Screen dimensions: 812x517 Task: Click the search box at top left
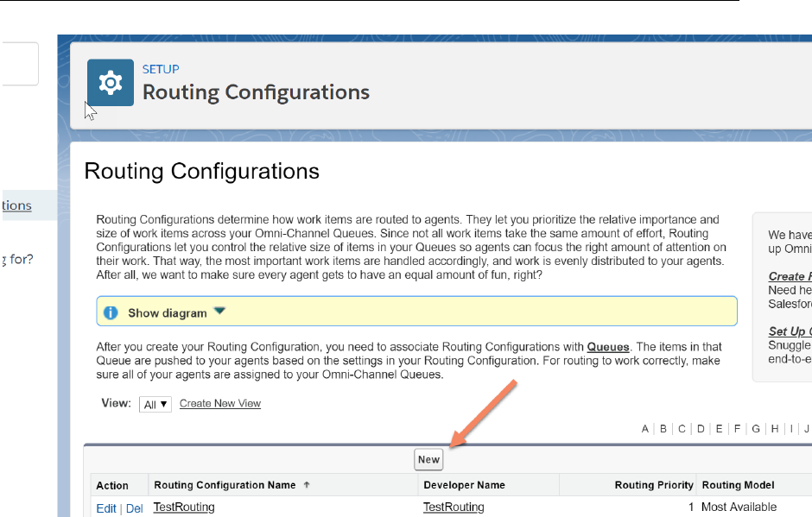17,65
